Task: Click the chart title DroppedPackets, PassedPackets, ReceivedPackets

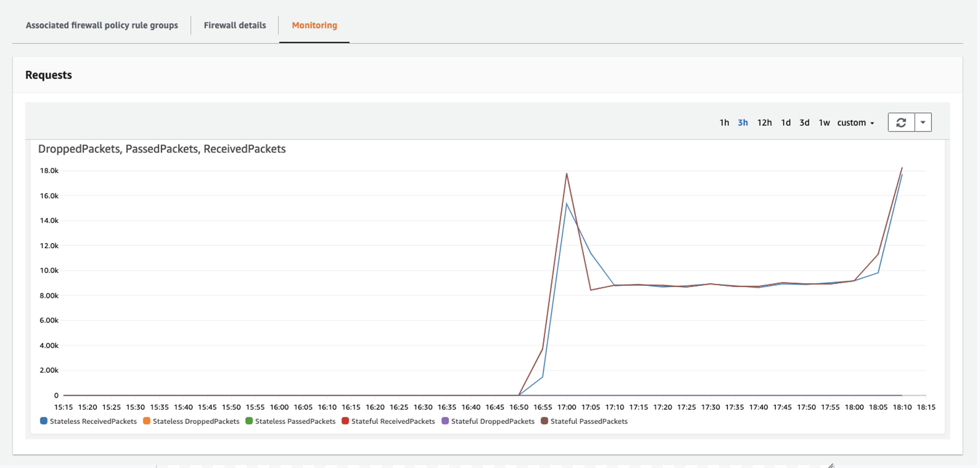Action: 162,149
